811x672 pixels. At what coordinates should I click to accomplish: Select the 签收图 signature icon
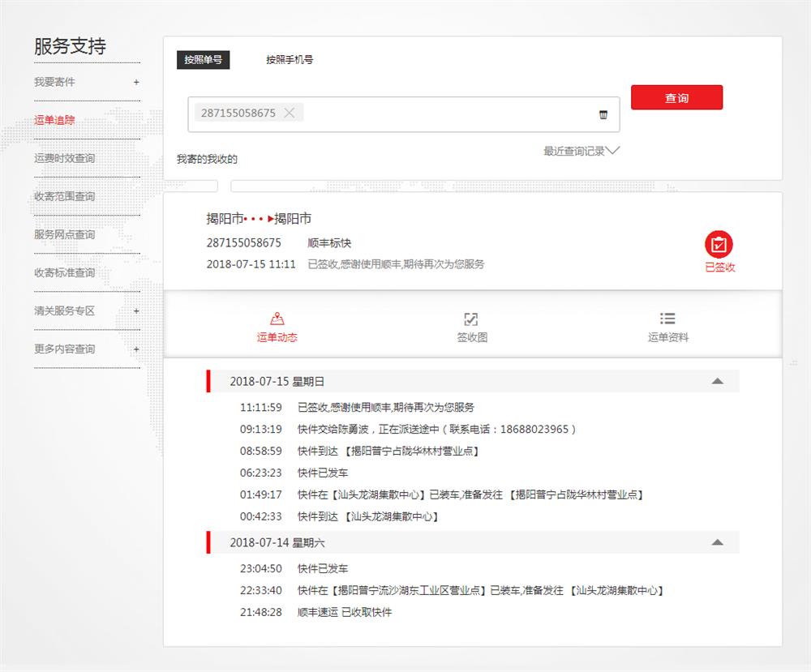(x=471, y=319)
